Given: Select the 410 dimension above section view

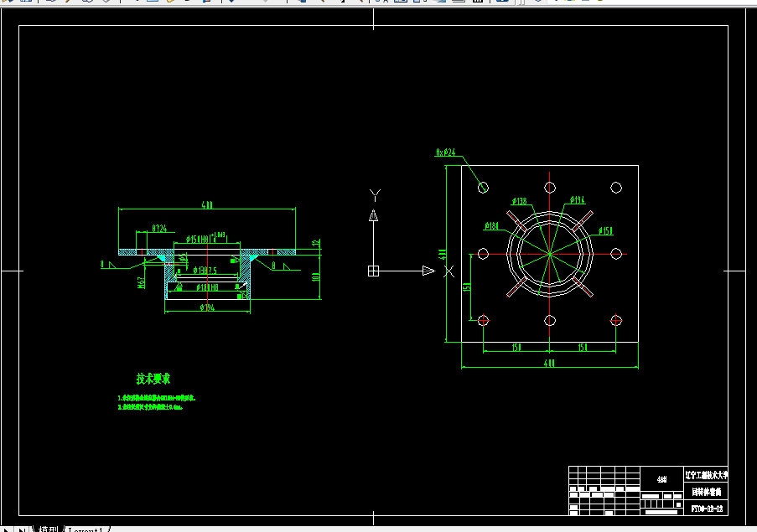Looking at the screenshot, I should point(206,205).
